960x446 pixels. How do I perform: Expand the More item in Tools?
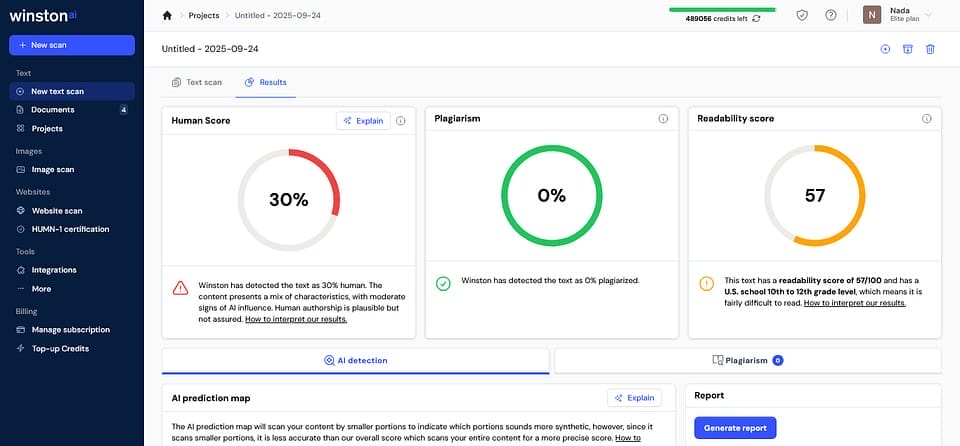(40, 289)
